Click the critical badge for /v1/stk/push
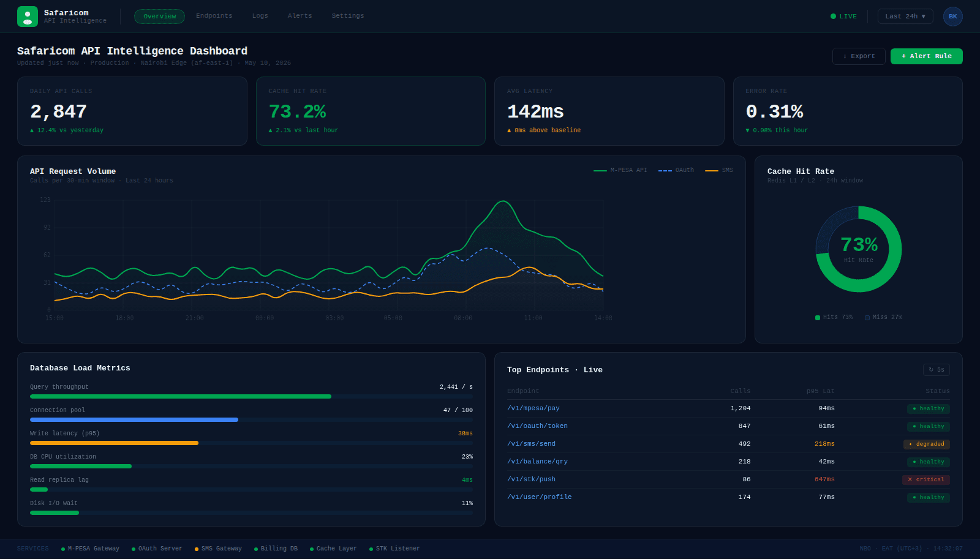Viewport: 980px width, 559px height. tap(926, 479)
